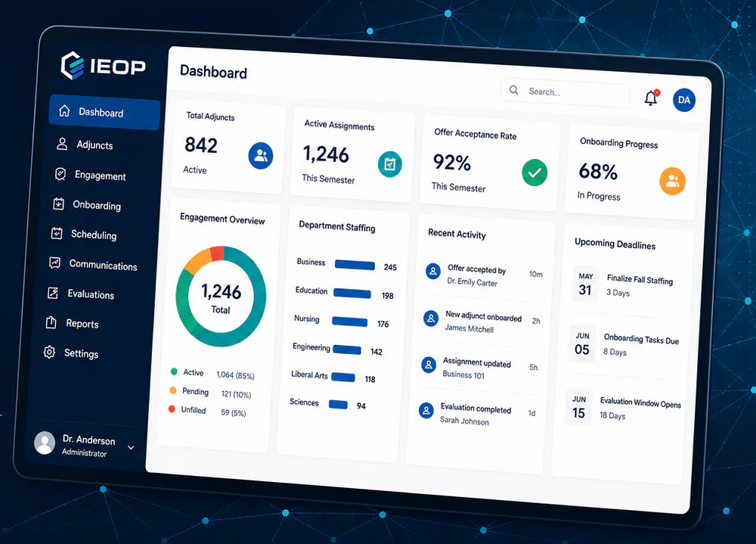Screen dimensions: 756x544
Task: Click the Settings gear icon
Action: [49, 352]
